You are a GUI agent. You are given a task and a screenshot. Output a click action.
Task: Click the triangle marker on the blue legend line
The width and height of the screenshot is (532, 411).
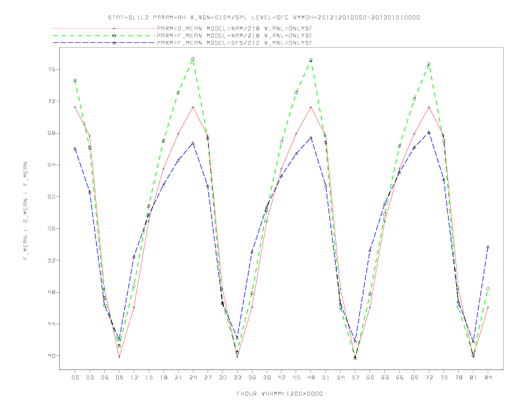[114, 43]
